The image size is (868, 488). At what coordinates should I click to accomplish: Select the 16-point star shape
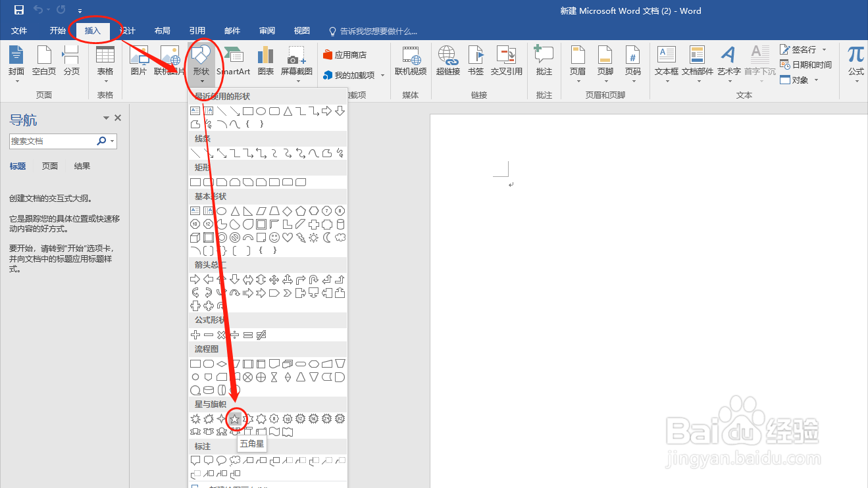[314, 418]
